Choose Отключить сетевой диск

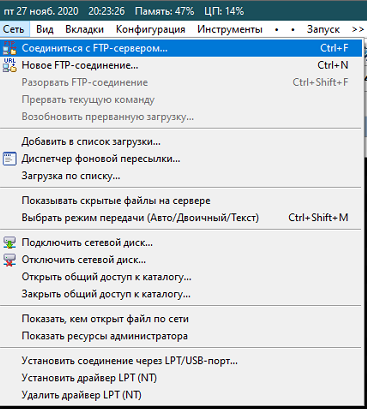181,260
